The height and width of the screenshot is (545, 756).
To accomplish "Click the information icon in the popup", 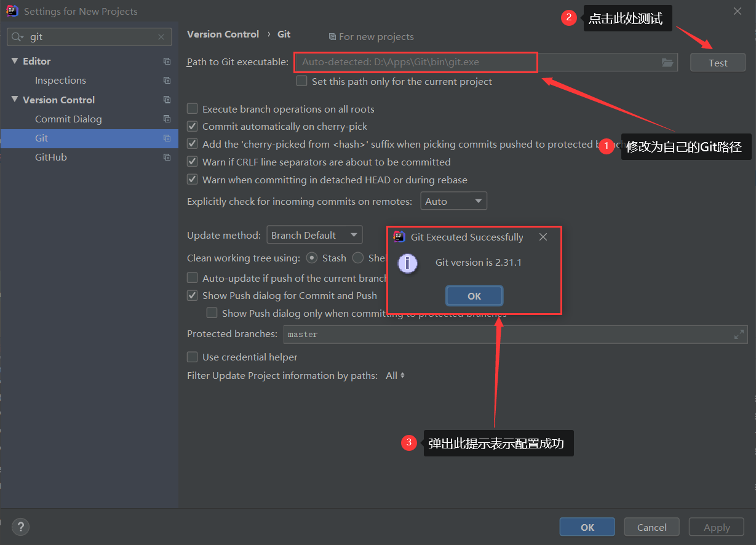I will click(x=407, y=264).
